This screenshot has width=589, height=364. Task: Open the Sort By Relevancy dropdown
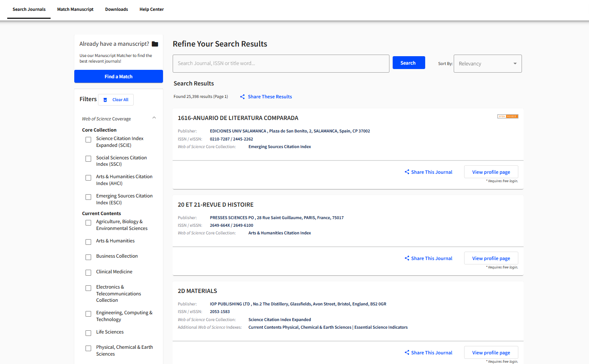pyautogui.click(x=487, y=64)
